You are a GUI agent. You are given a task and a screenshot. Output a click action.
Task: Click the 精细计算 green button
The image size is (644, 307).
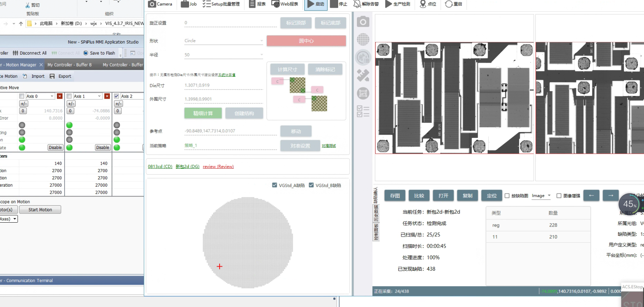203,113
